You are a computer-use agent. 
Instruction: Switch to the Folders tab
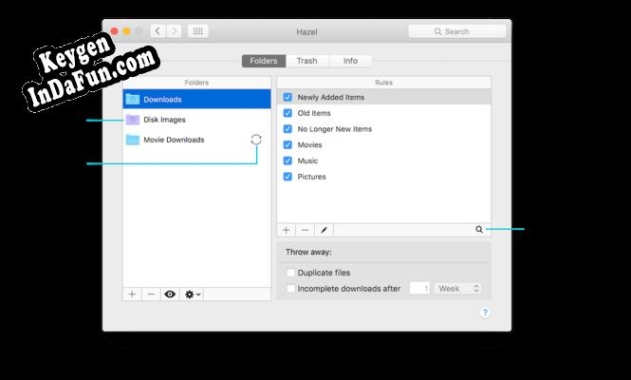click(x=264, y=61)
